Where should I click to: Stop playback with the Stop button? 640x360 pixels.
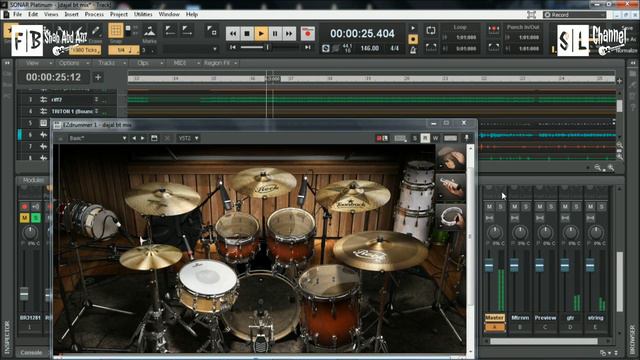(247, 33)
